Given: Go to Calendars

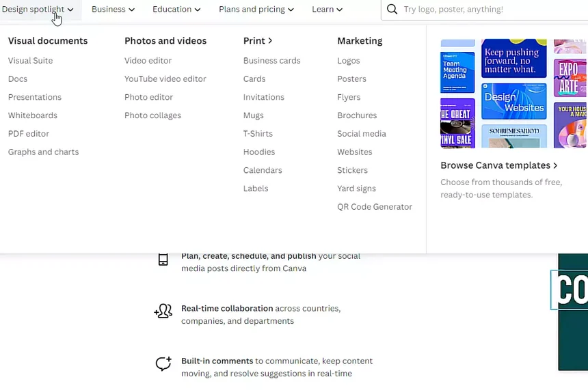Looking at the screenshot, I should pyautogui.click(x=263, y=170).
